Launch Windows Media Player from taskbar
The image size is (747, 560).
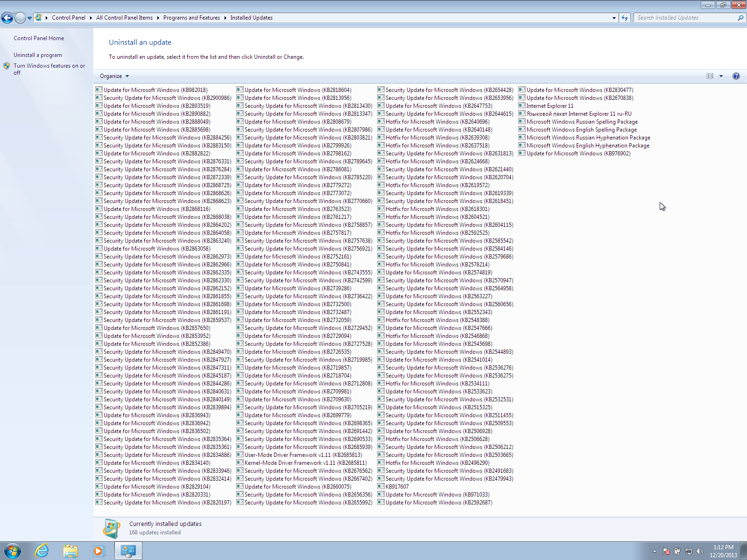pyautogui.click(x=99, y=551)
